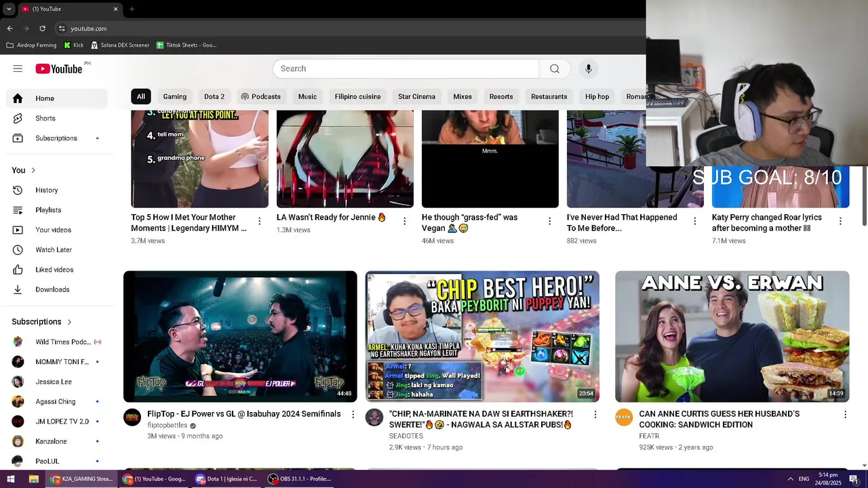The image size is (868, 488).
Task: Open Shorts in the sidebar
Action: tap(57, 118)
